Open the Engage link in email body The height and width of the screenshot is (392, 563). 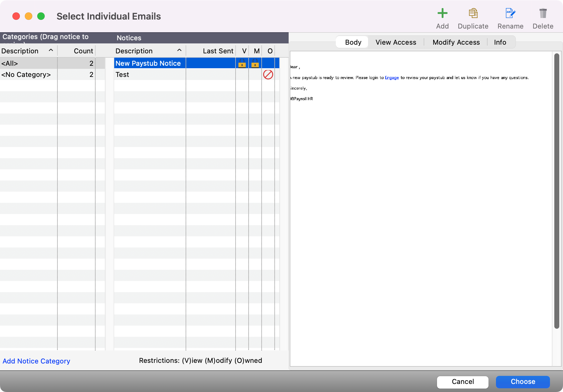tap(392, 78)
